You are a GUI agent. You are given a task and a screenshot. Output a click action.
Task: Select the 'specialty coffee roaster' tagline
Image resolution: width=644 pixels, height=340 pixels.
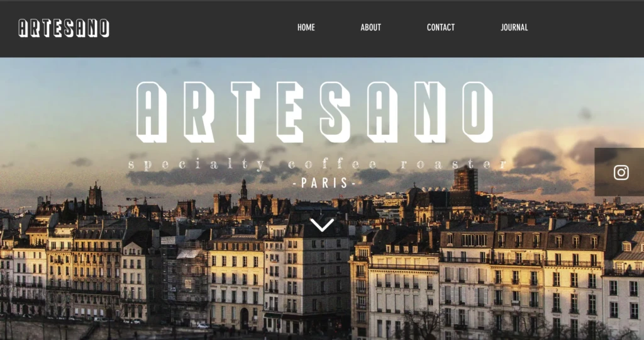click(x=318, y=164)
